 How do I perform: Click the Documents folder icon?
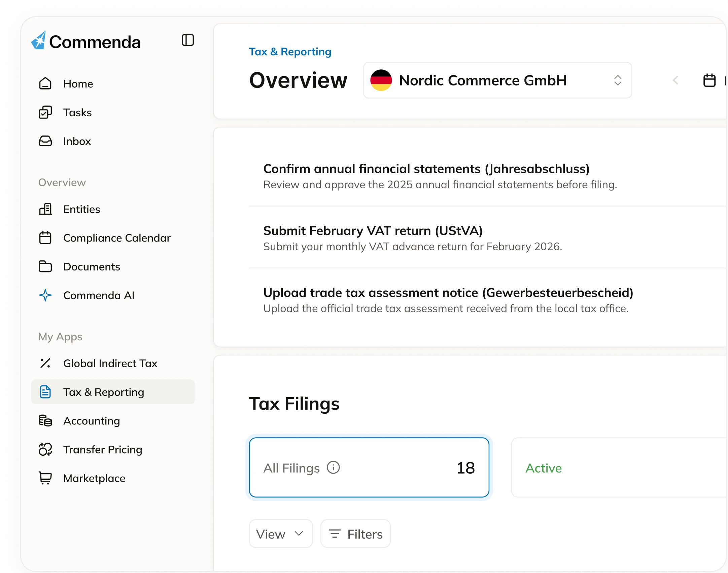click(x=45, y=266)
